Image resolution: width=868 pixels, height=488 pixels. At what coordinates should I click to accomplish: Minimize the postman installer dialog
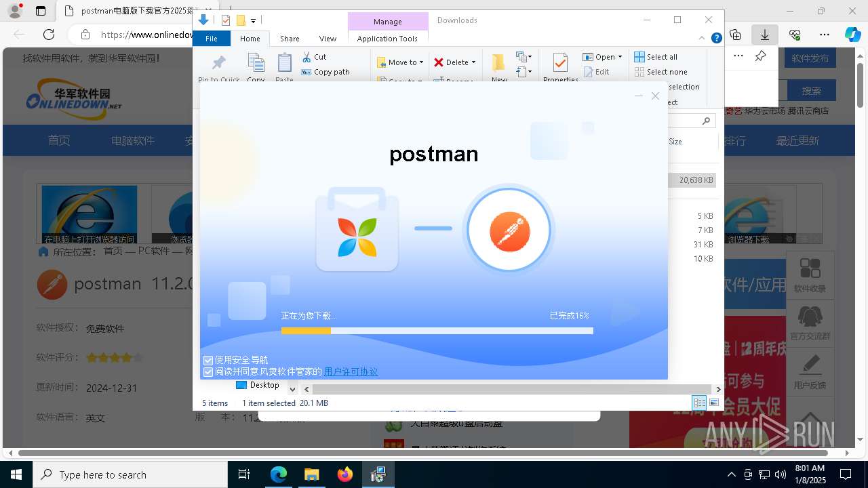coord(638,96)
